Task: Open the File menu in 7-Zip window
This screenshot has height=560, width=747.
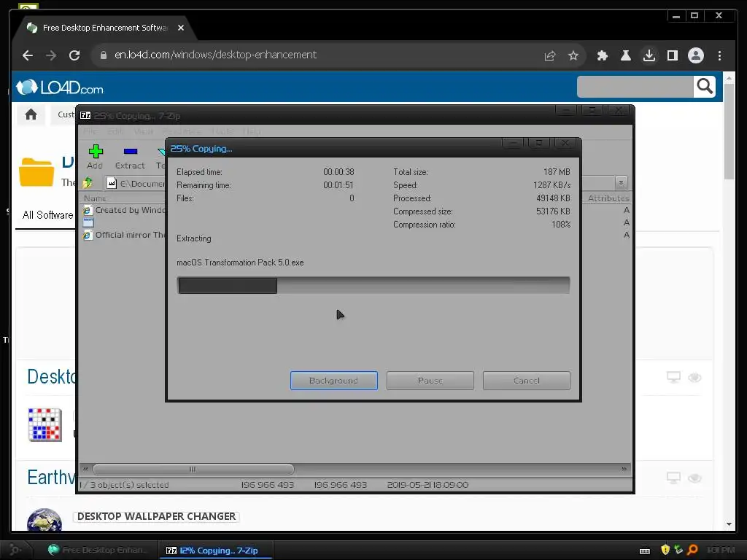Action: coord(90,131)
